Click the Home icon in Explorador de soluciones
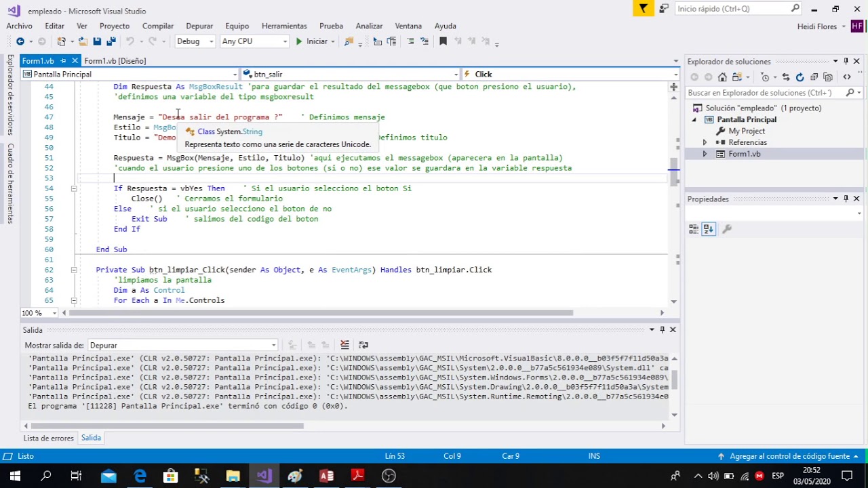The width and height of the screenshot is (868, 488). pos(722,77)
